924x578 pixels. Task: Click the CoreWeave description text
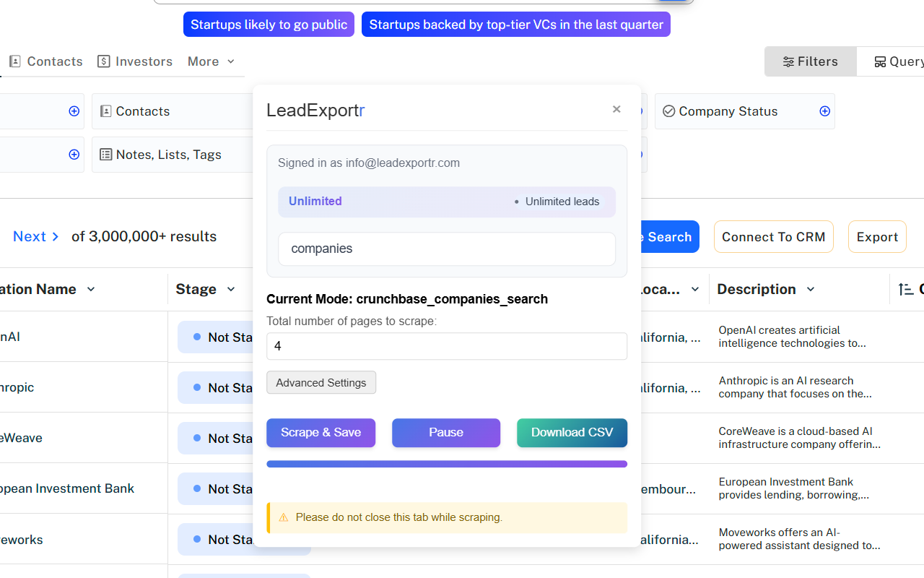click(800, 438)
